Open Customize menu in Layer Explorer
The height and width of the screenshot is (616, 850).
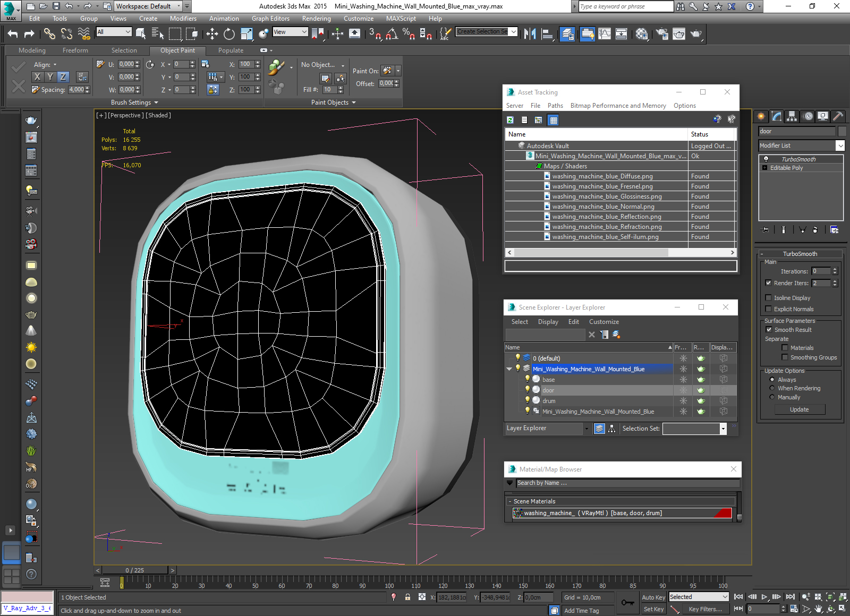coord(604,322)
